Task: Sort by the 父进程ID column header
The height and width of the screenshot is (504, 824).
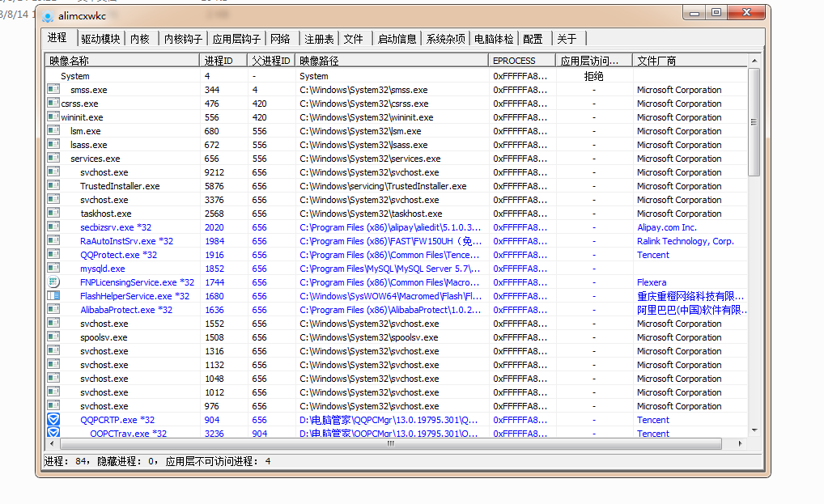Action: click(x=271, y=61)
